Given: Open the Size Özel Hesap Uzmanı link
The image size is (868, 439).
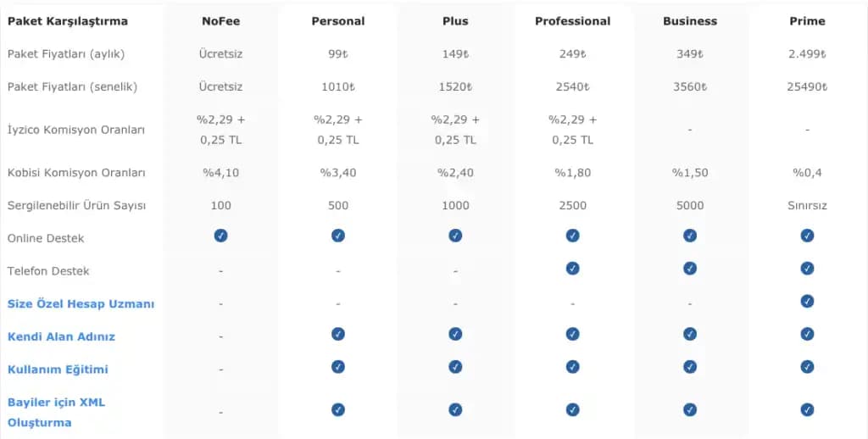Looking at the screenshot, I should click(x=81, y=303).
